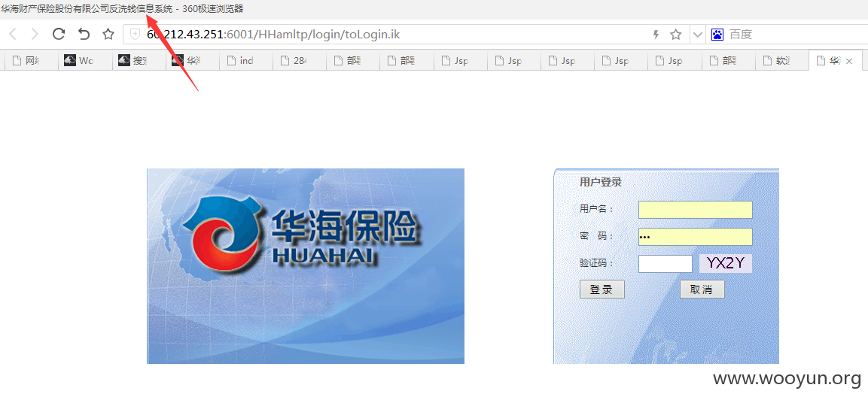Switch to the 软 tab
The height and width of the screenshot is (400, 868).
[782, 61]
